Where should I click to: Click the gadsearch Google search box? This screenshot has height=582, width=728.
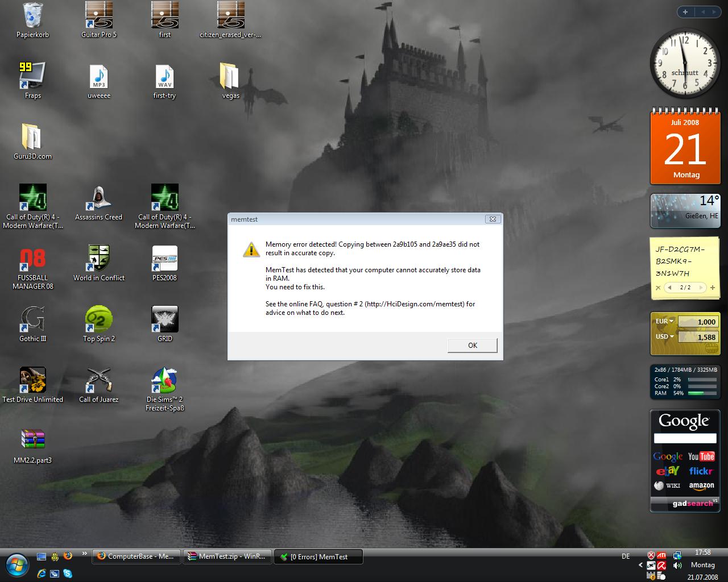685,438
